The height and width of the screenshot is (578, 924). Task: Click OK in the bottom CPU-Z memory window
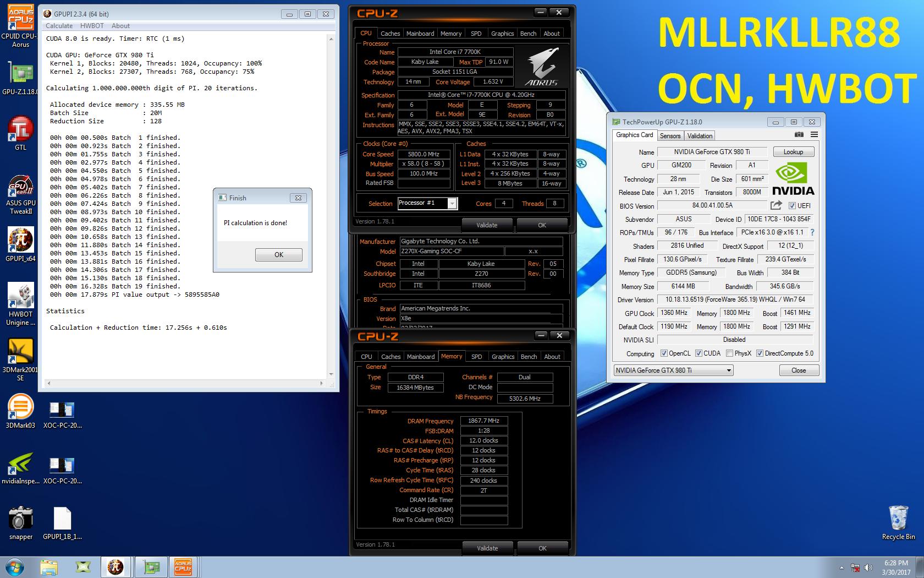click(542, 548)
